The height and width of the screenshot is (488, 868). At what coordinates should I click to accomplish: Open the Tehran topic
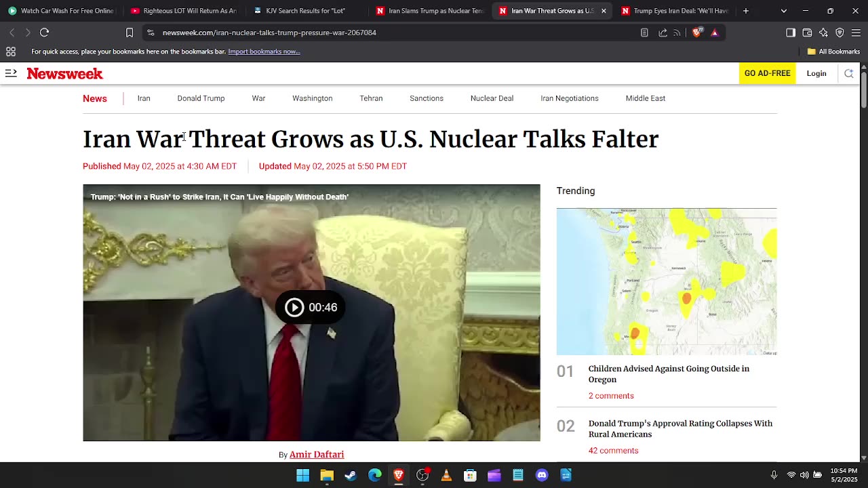pyautogui.click(x=371, y=98)
